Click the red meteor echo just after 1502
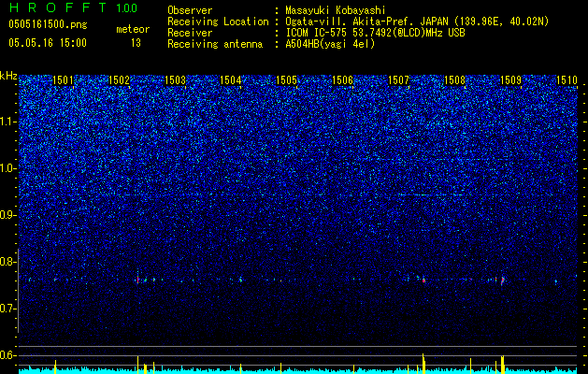This screenshot has height=374, width=588. [138, 280]
